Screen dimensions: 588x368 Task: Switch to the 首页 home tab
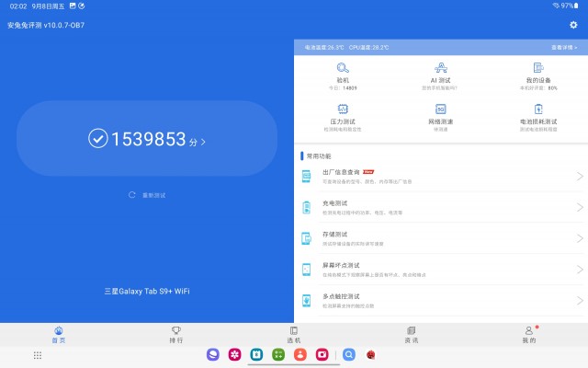(59, 335)
